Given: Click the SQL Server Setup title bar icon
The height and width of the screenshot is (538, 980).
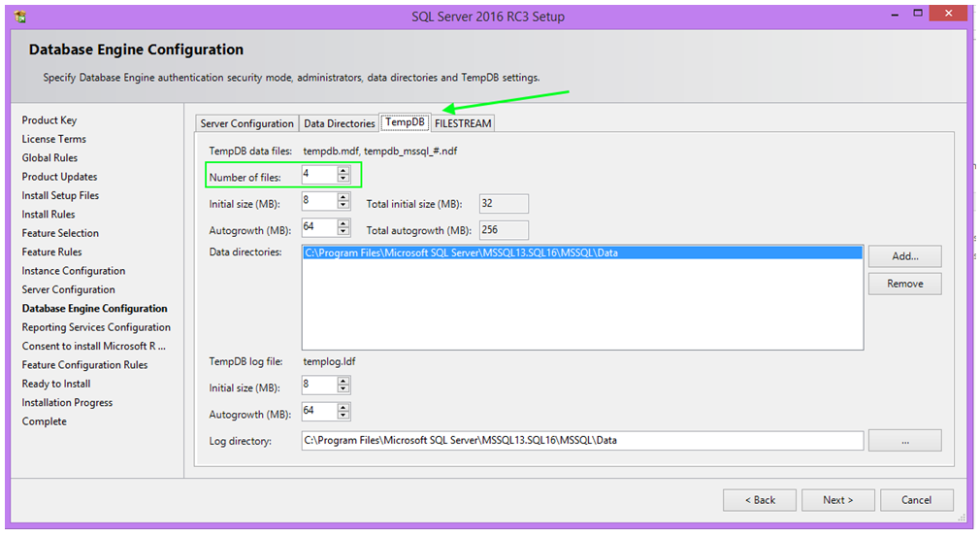Looking at the screenshot, I should pyautogui.click(x=20, y=17).
